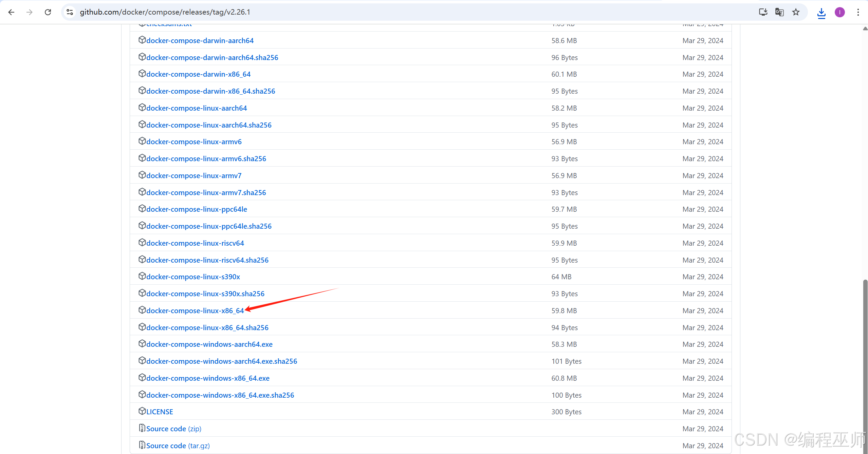Open docker-compose-windows-aarch64.exe.sha256
The height and width of the screenshot is (454, 868).
222,361
